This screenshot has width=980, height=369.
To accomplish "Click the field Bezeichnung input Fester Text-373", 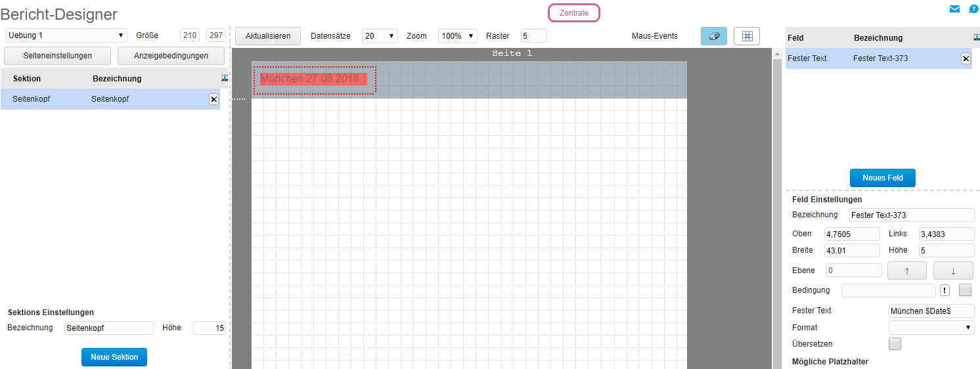I will (912, 215).
